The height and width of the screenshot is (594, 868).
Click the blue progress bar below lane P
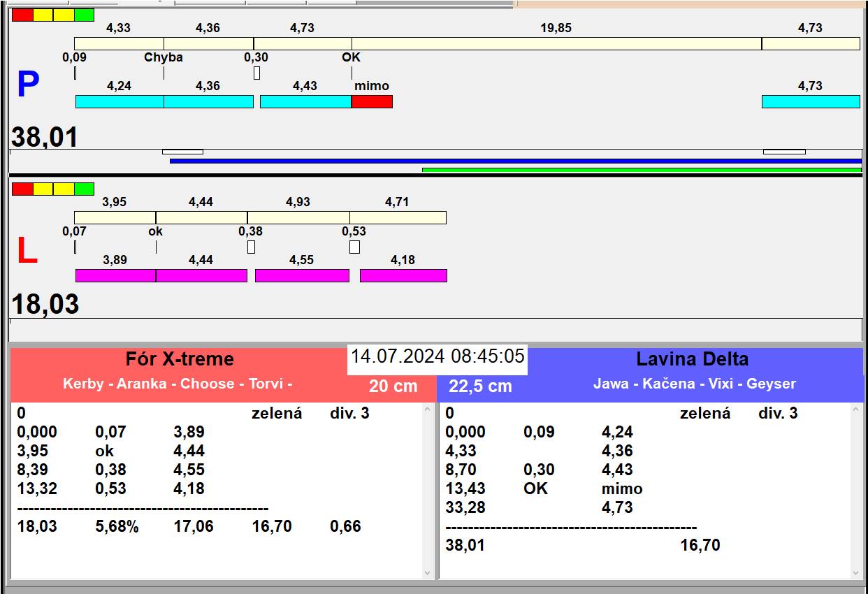(x=515, y=161)
